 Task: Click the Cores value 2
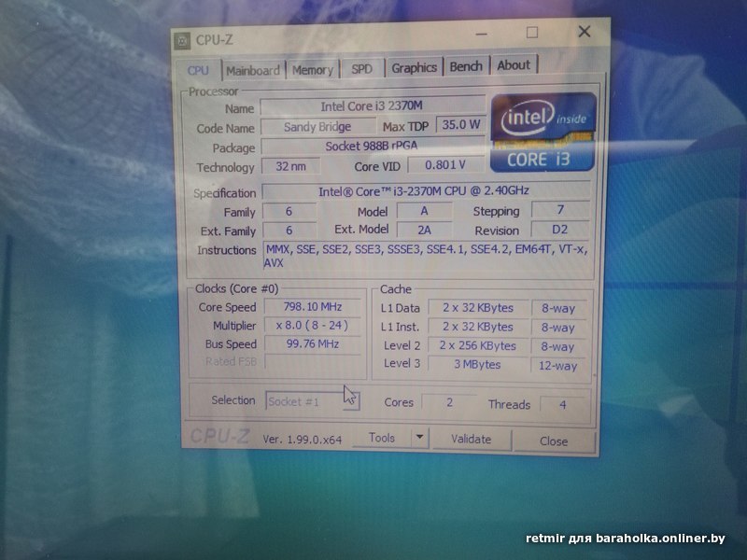[449, 403]
